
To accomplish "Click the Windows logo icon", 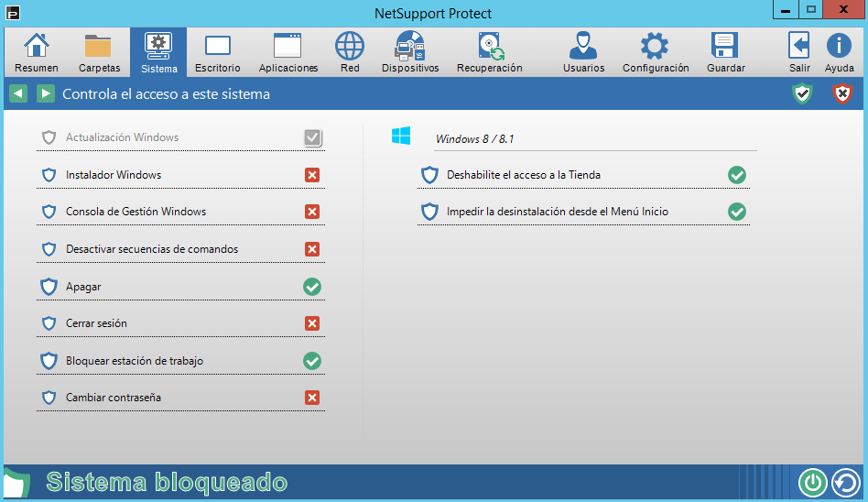I will pos(401,136).
